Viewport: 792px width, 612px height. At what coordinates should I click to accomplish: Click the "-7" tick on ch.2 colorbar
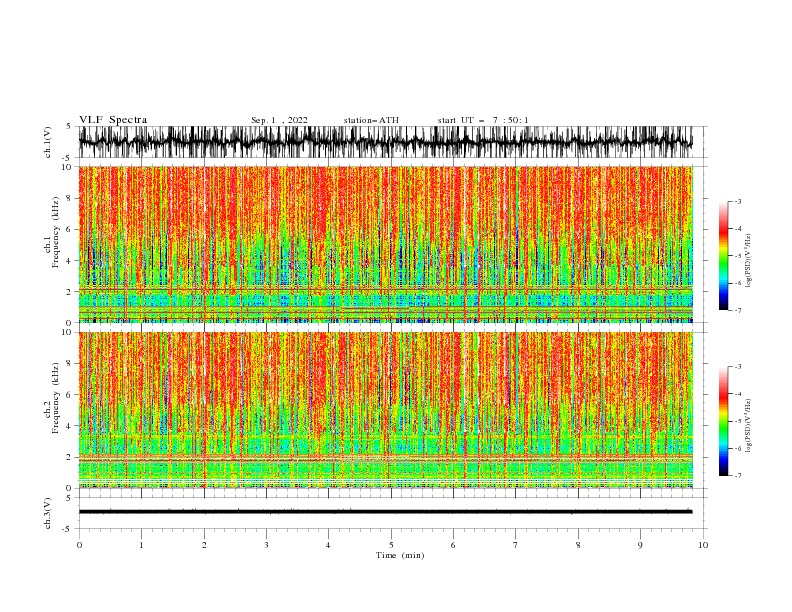point(737,475)
